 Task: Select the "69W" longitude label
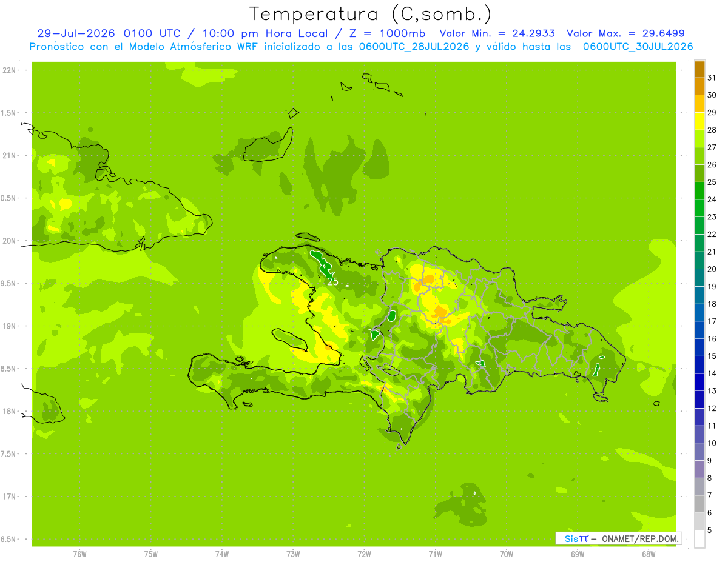point(577,554)
